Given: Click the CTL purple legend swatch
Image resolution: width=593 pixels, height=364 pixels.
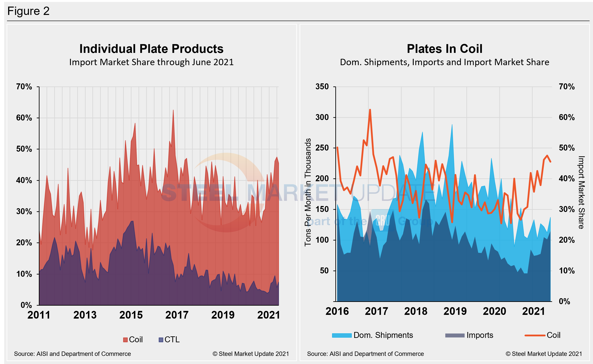Looking at the screenshot, I should click(161, 340).
